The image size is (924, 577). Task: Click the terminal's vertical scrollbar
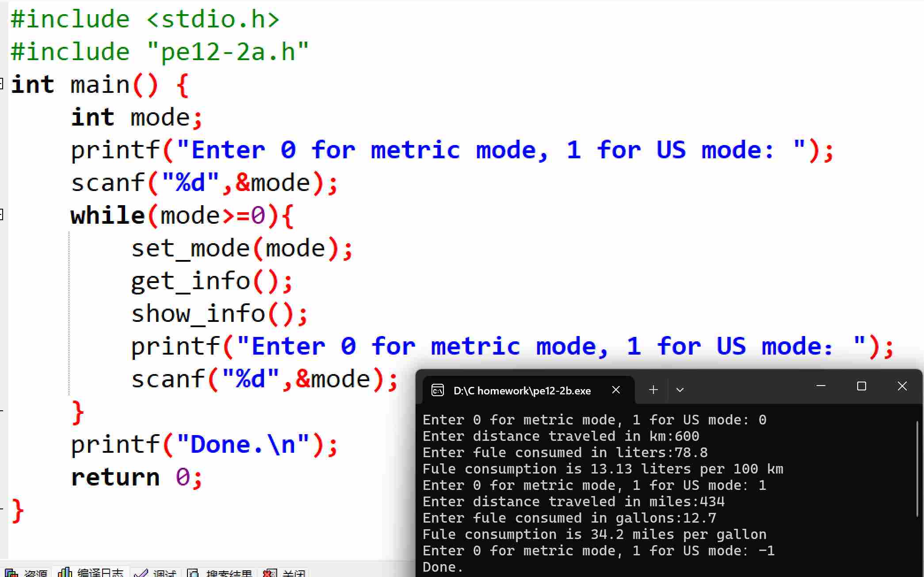click(918, 469)
